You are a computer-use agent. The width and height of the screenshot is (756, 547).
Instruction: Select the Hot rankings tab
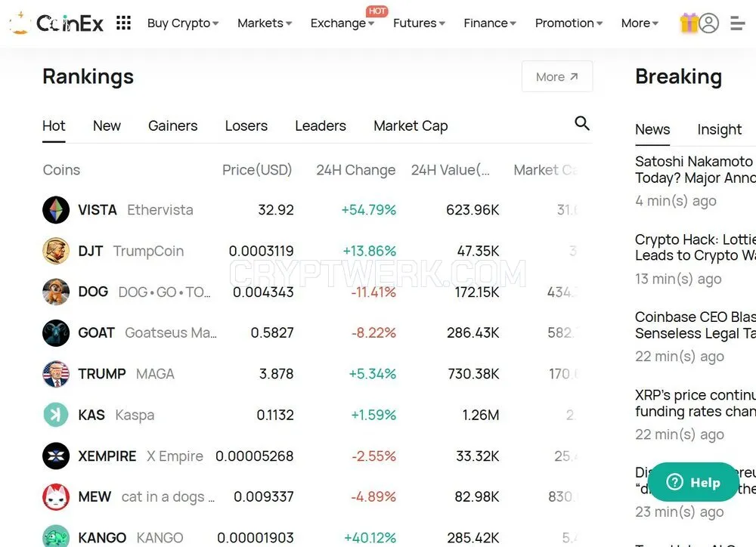(x=54, y=125)
